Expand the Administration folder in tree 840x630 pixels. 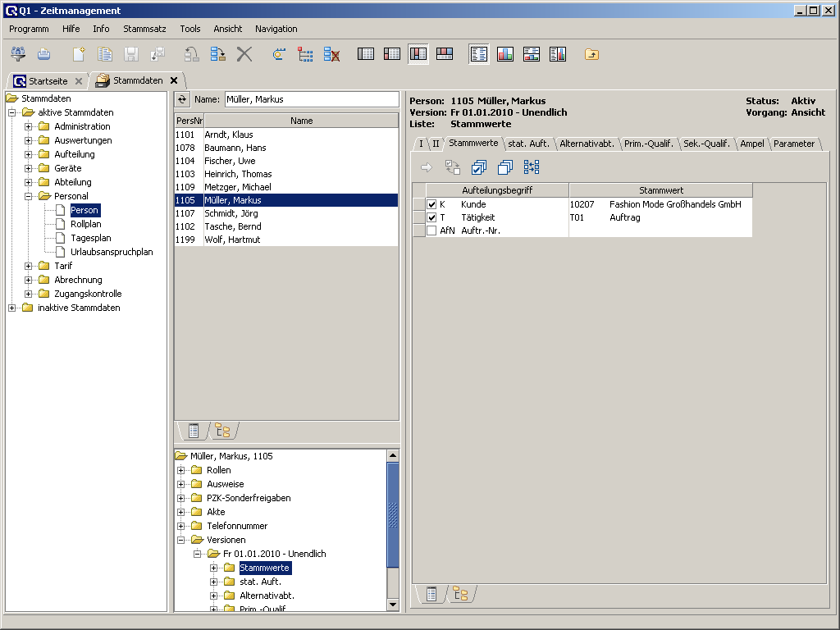(29, 126)
